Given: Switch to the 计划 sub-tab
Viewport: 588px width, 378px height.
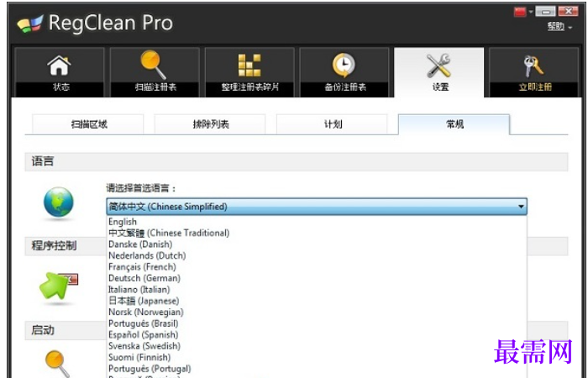Looking at the screenshot, I should point(333,124).
